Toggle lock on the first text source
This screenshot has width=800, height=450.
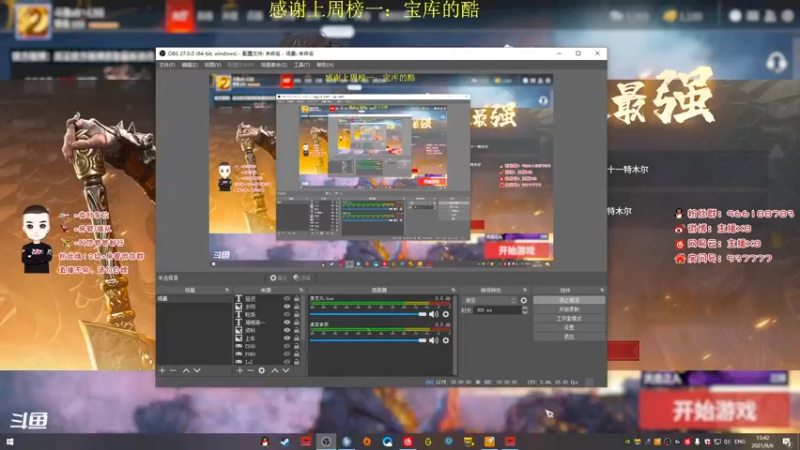296,299
